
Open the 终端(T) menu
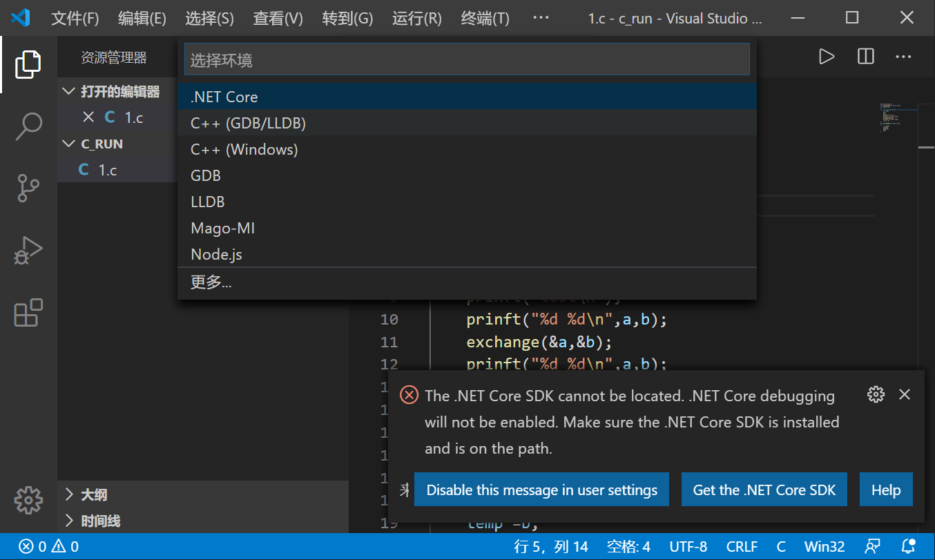[x=485, y=19]
